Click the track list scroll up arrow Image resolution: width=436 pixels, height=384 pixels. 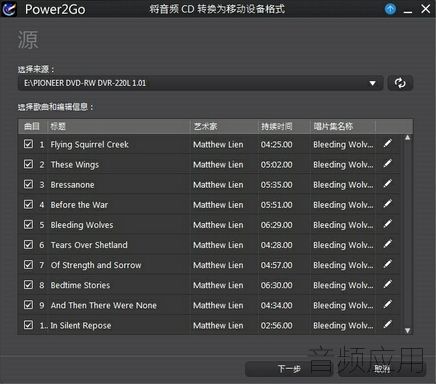coord(407,138)
